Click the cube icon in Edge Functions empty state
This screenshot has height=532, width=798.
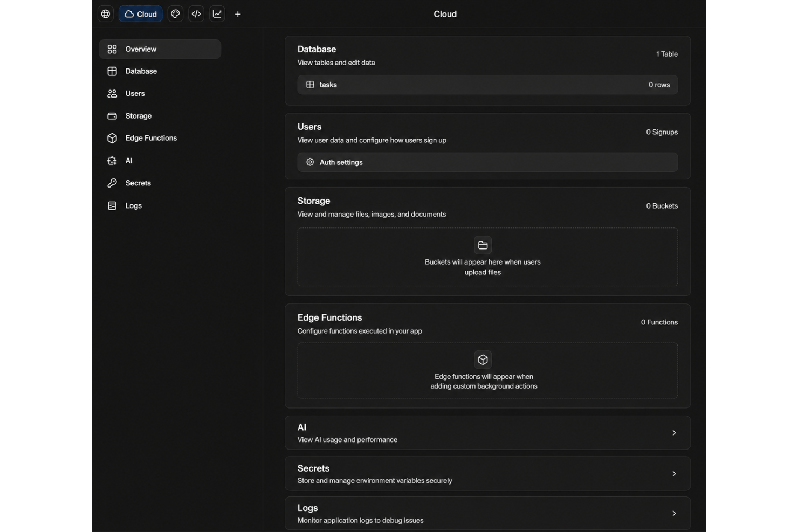(483, 360)
